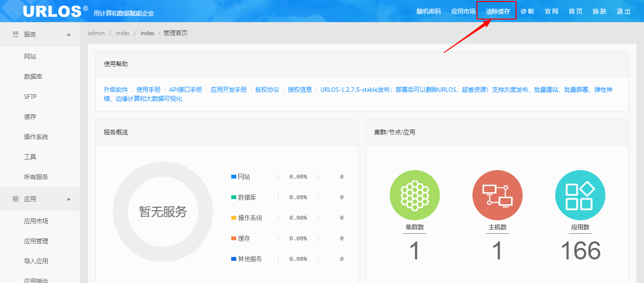Image resolution: width=644 pixels, height=283 pixels.
Task: Collapse the 服务 sidebar section arrow
Action: (69, 35)
